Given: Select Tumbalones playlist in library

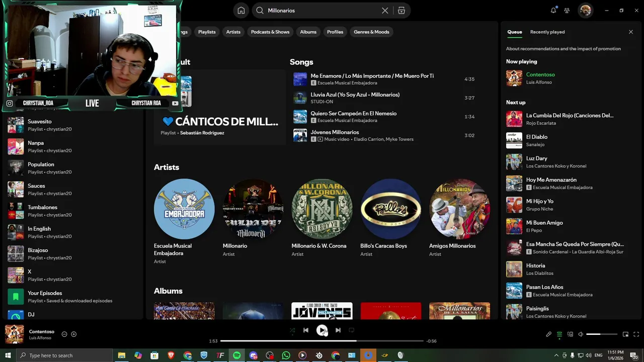Looking at the screenshot, I should (73, 211).
